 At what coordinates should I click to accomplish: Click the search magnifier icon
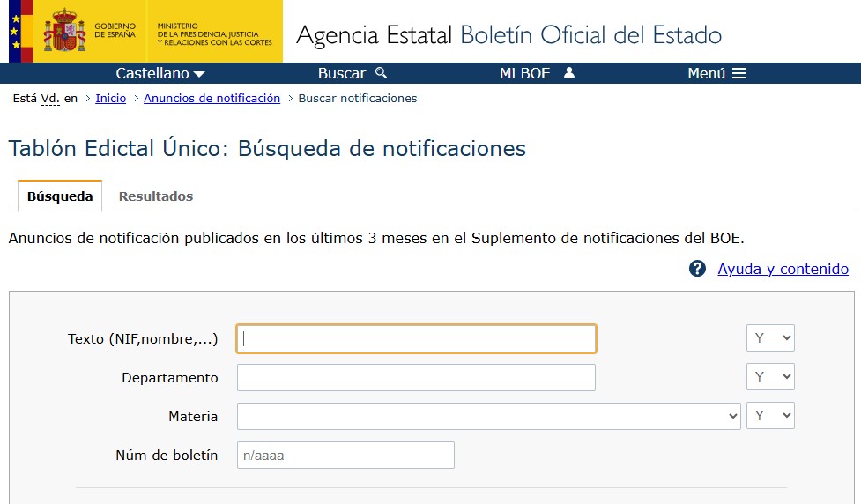(x=381, y=73)
